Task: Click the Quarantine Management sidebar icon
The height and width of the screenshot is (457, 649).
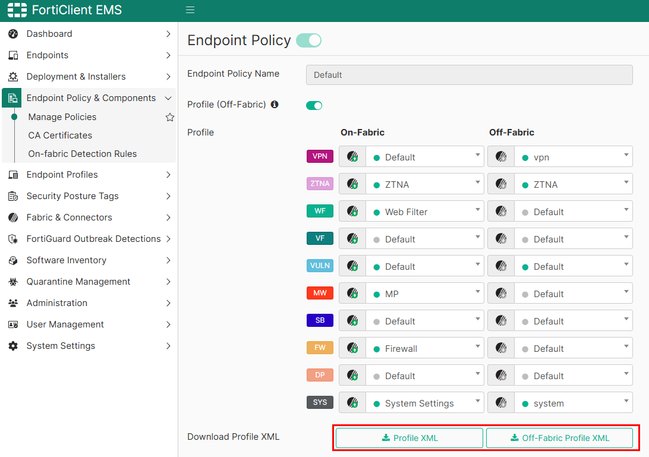Action: [x=13, y=282]
